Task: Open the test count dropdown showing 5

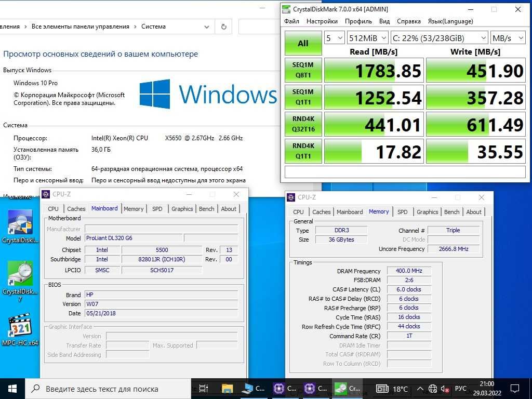Action: pyautogui.click(x=335, y=38)
